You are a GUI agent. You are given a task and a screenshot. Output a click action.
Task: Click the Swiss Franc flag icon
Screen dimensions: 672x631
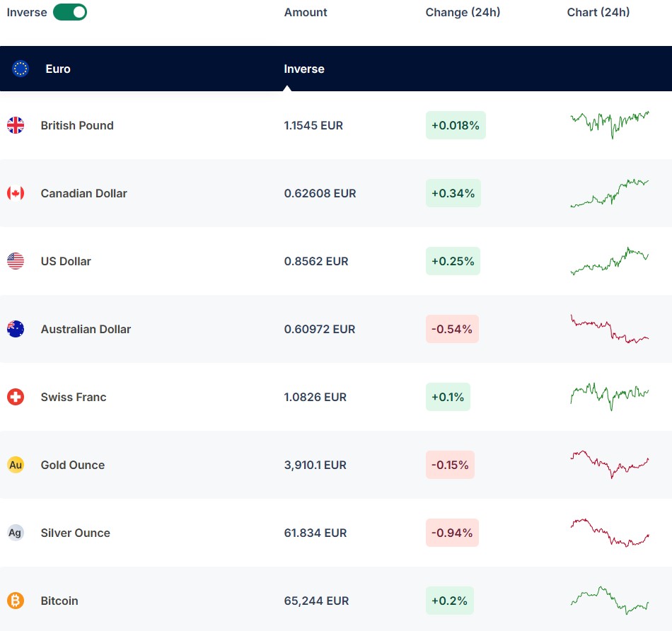(x=16, y=397)
